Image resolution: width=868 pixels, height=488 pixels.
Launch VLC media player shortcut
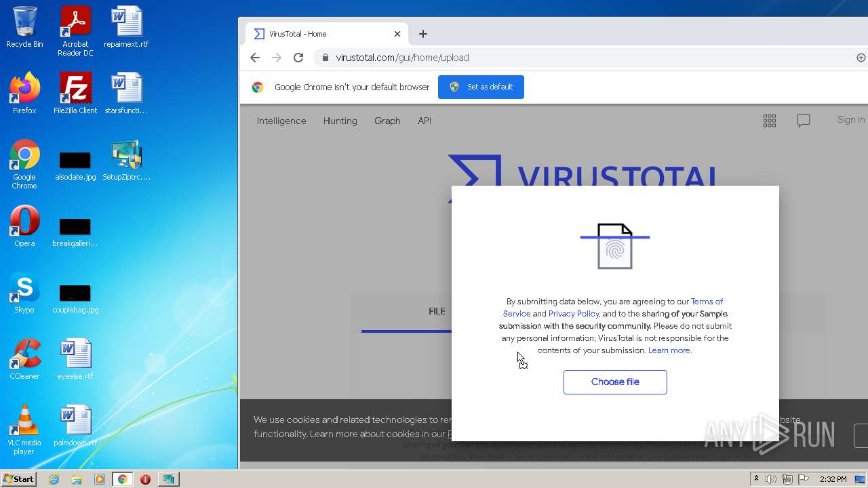pyautogui.click(x=24, y=430)
